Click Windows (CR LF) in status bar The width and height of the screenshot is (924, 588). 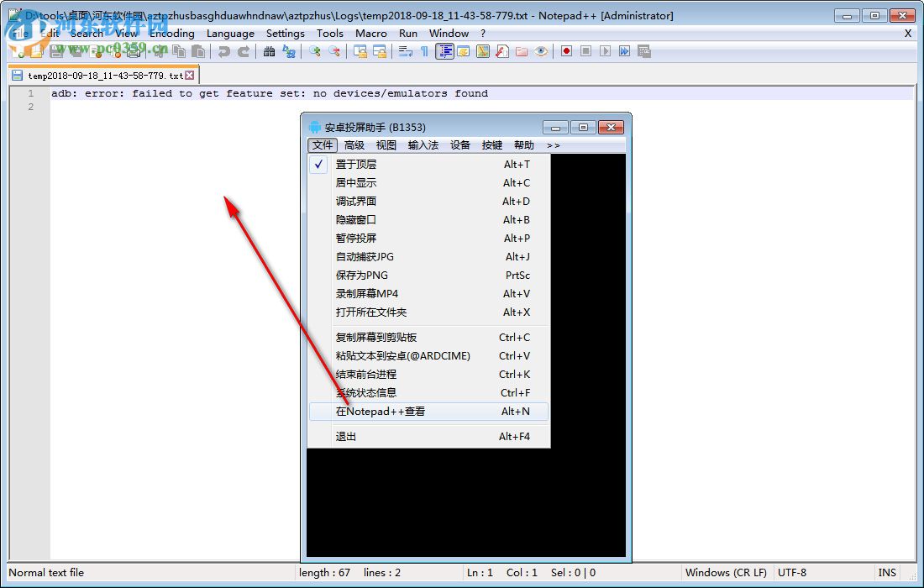tap(726, 573)
